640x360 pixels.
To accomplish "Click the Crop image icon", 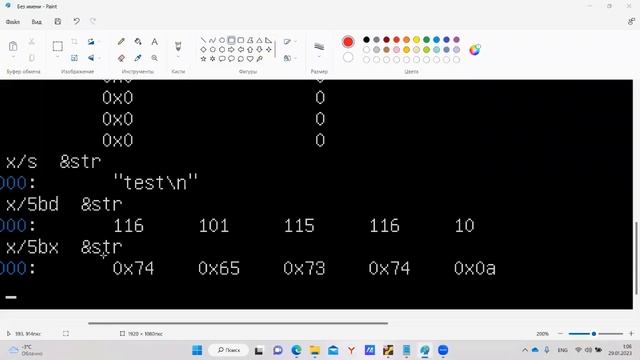I will 74,42.
